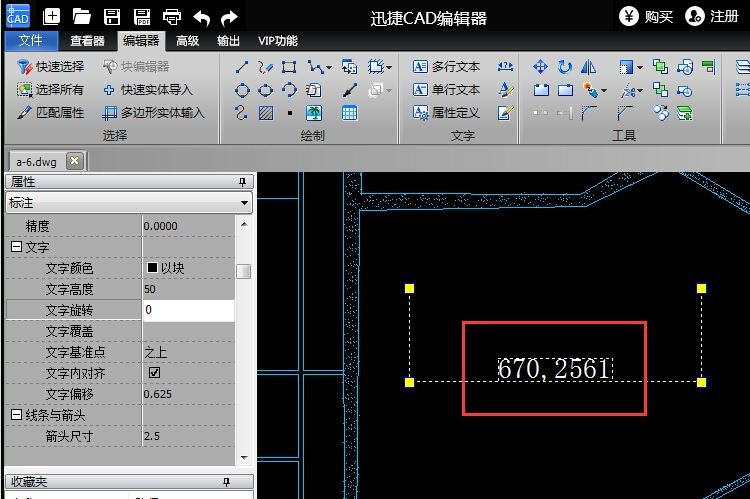Click the 快速选择 button
The height and width of the screenshot is (499, 750).
[x=51, y=67]
